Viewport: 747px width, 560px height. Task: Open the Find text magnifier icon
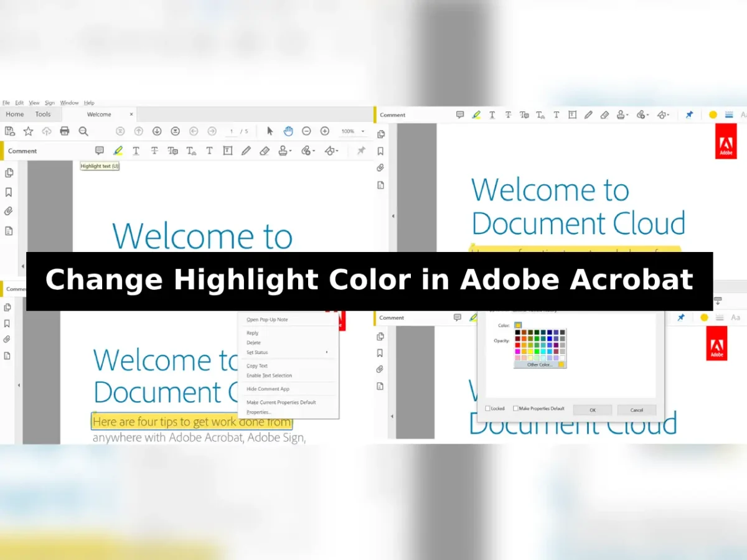83,131
